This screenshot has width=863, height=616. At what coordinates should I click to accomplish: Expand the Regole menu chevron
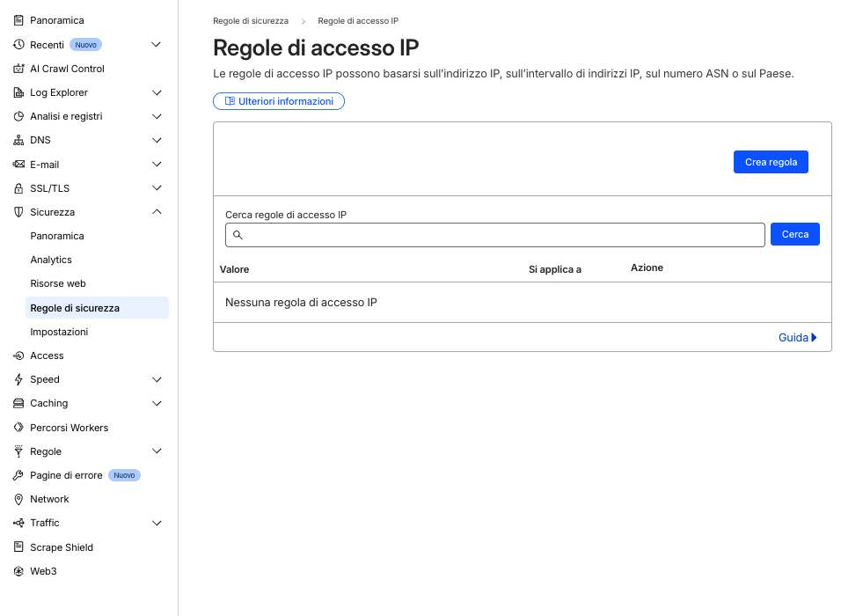click(157, 451)
